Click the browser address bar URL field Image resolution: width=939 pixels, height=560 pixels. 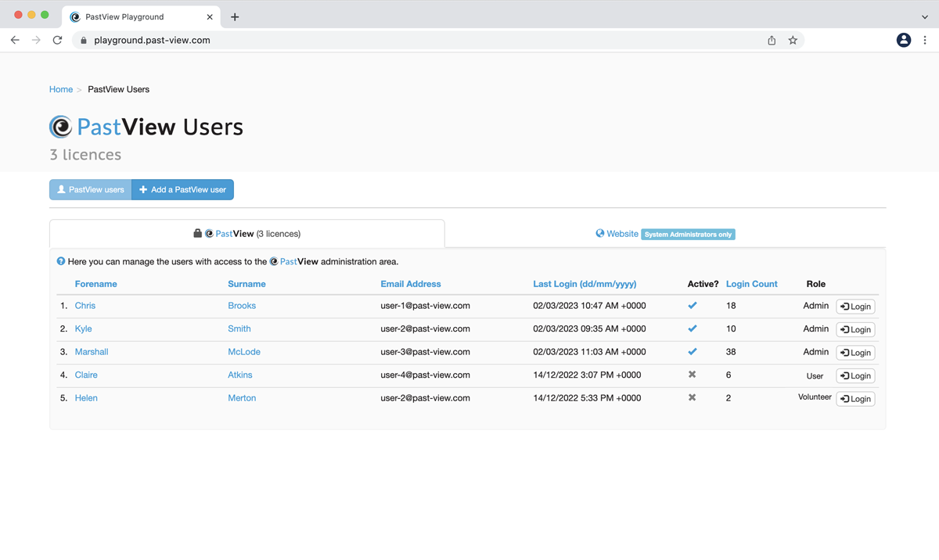423,40
